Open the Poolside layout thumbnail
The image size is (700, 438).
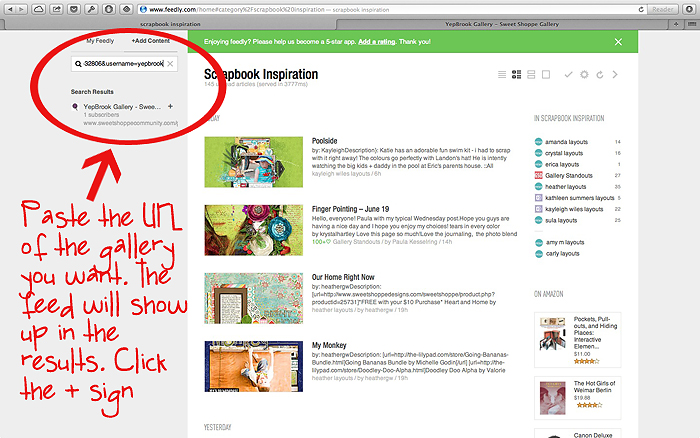coord(254,162)
